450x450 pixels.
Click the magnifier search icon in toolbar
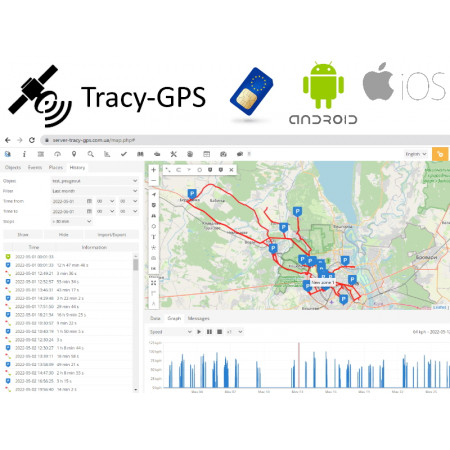[x=90, y=154]
